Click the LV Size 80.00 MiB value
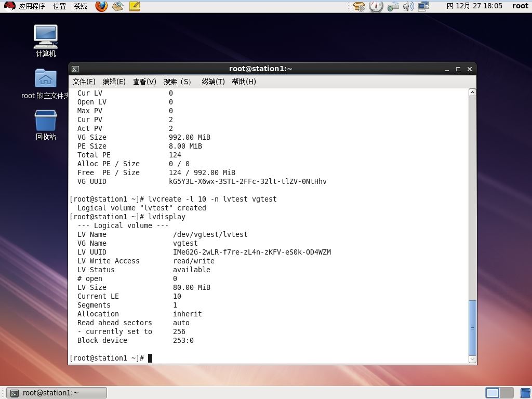 (192, 287)
